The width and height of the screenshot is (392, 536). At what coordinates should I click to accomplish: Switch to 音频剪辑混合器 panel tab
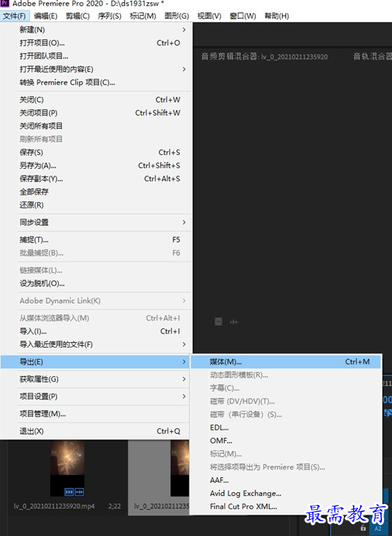tap(265, 57)
